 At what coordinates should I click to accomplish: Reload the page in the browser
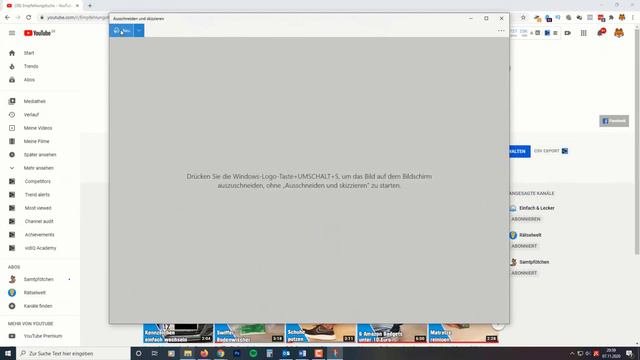tap(29, 18)
